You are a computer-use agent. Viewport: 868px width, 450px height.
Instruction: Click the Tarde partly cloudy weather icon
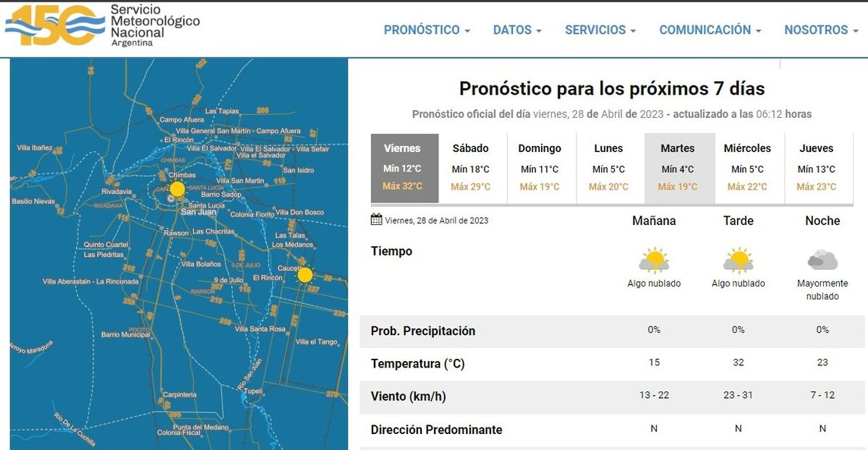[738, 260]
